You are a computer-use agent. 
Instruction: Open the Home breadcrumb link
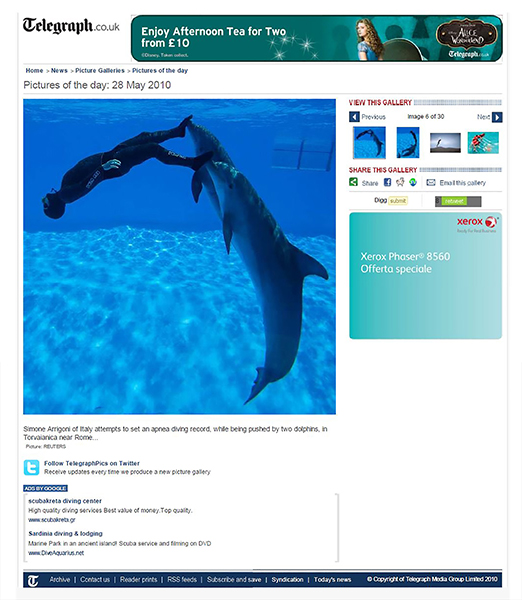pos(34,70)
